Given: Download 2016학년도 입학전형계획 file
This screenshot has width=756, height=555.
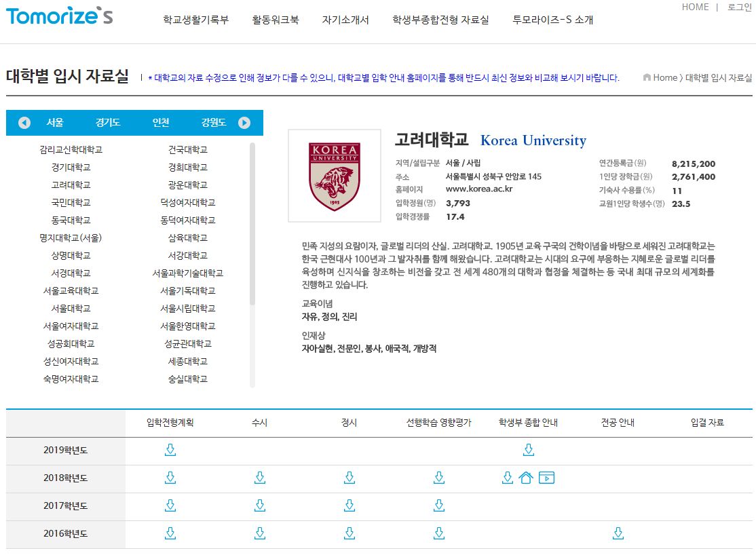Looking at the screenshot, I should 170,533.
